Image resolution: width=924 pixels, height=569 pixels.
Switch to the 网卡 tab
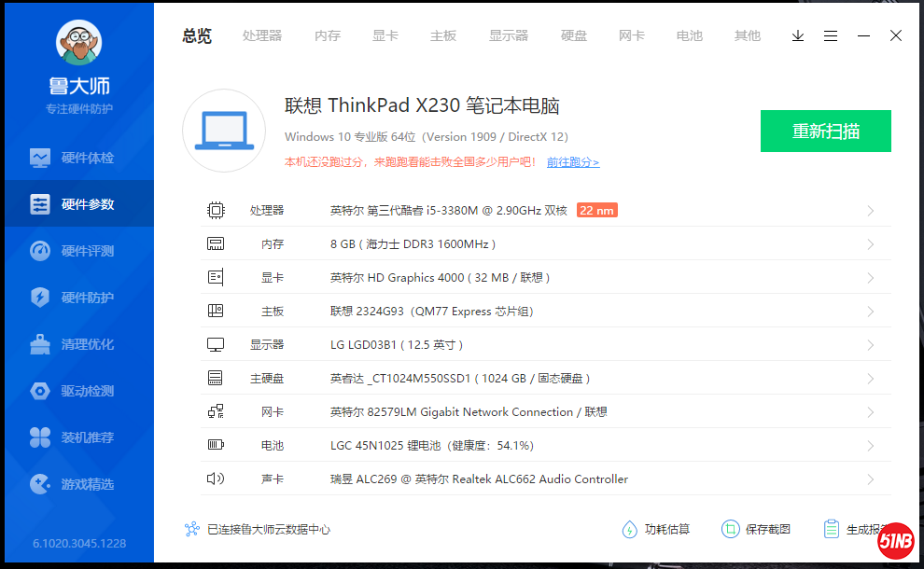632,36
